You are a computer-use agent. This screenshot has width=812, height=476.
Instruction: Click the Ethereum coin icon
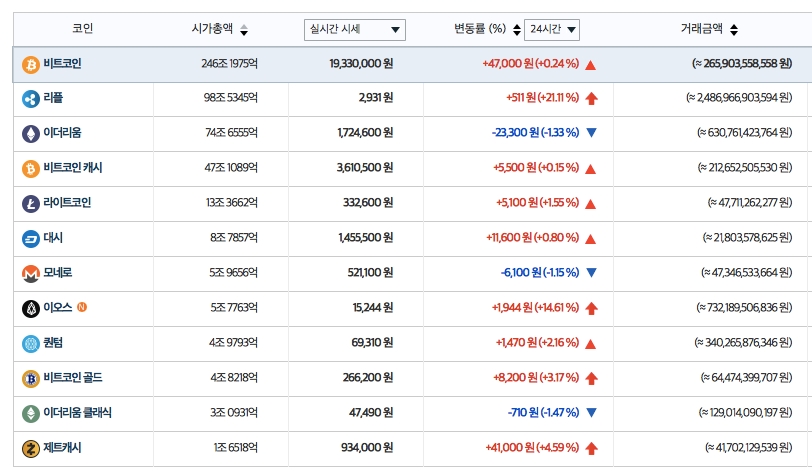click(x=30, y=133)
